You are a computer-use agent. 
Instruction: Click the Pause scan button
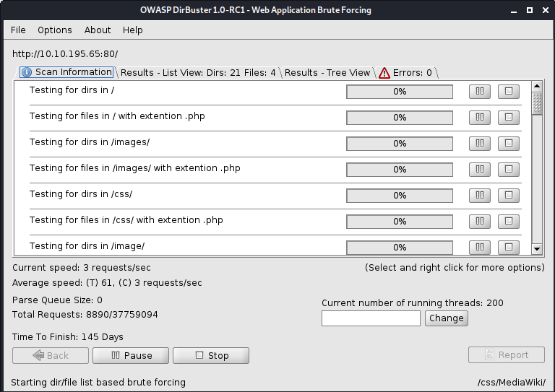[131, 356]
